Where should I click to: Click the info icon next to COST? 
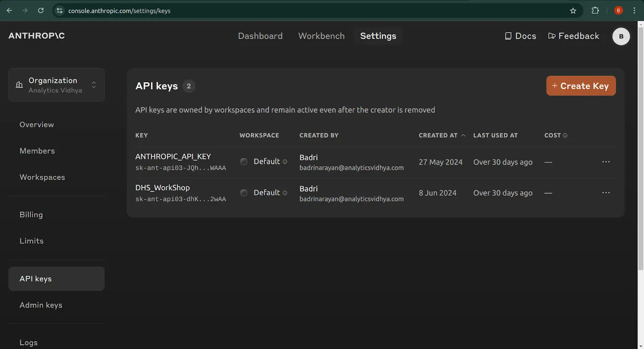565,136
